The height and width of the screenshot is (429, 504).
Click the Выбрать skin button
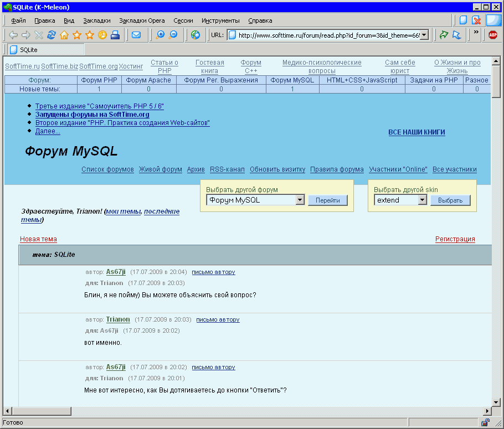click(x=450, y=200)
